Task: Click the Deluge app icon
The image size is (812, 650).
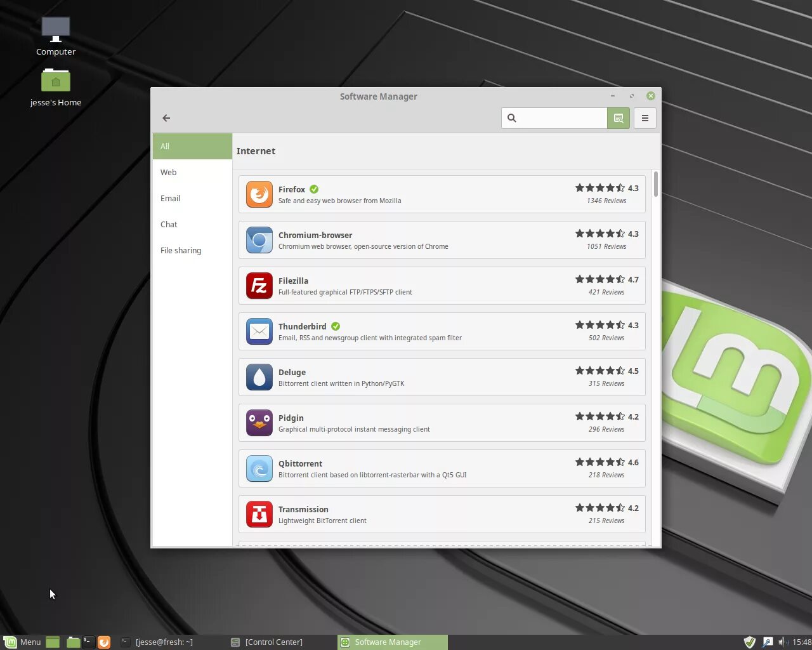Action: point(259,377)
